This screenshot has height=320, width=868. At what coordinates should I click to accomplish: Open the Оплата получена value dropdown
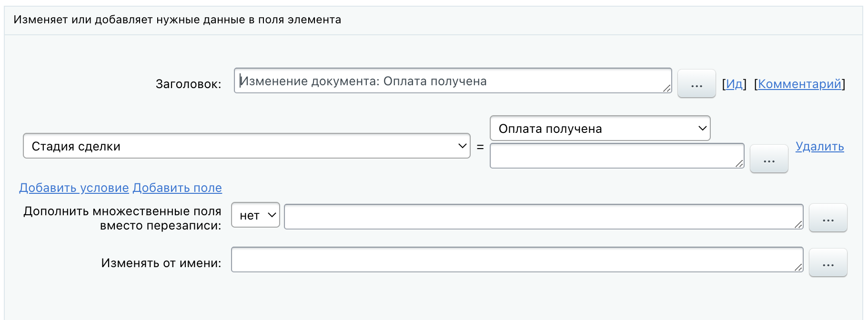click(x=600, y=129)
